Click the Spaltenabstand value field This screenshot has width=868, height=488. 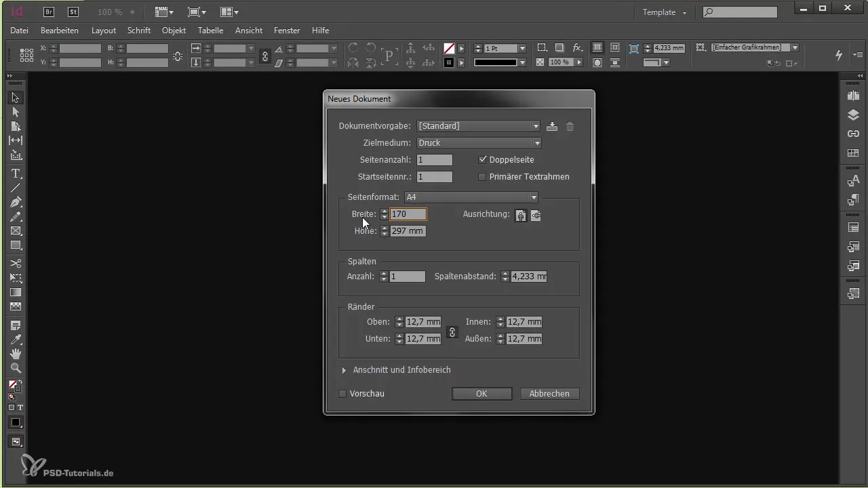point(528,277)
